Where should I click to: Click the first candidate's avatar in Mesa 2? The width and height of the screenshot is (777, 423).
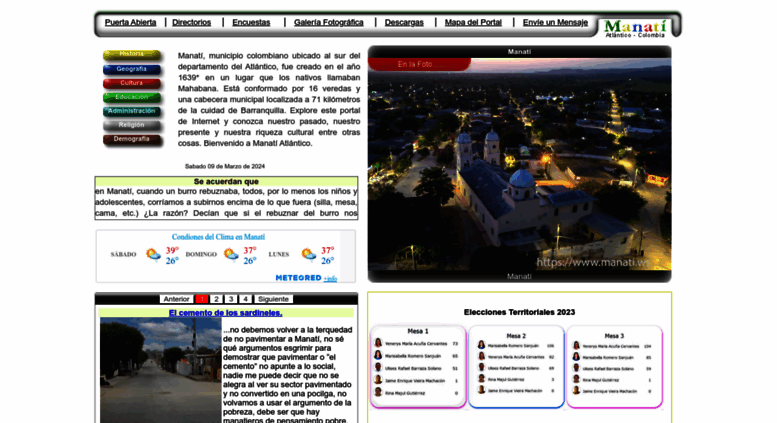[481, 345]
